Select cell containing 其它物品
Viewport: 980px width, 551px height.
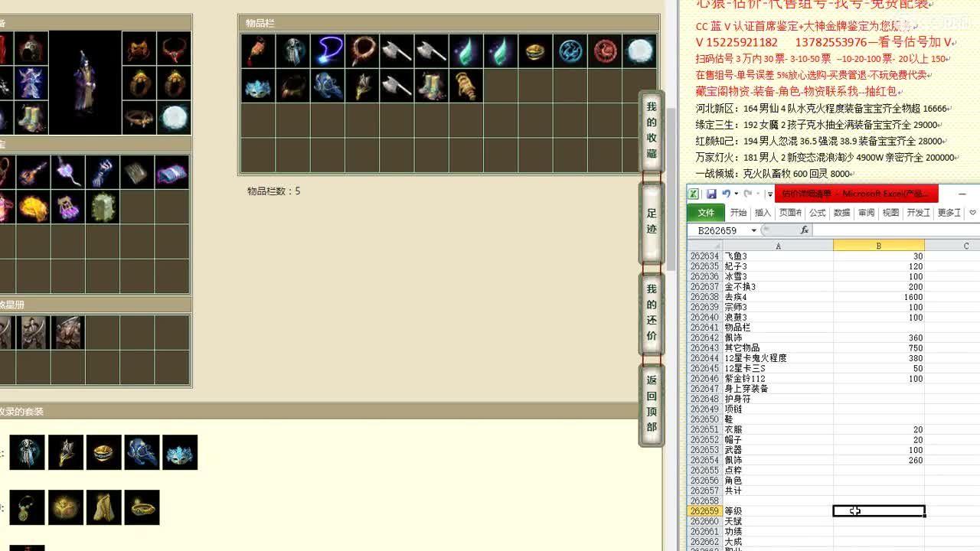[x=778, y=348]
